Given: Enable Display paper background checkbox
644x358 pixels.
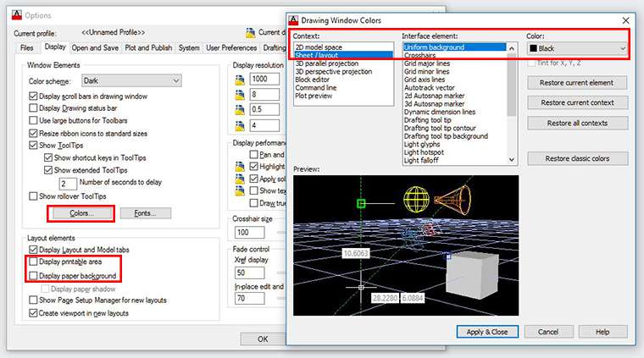Looking at the screenshot, I should coord(33,276).
